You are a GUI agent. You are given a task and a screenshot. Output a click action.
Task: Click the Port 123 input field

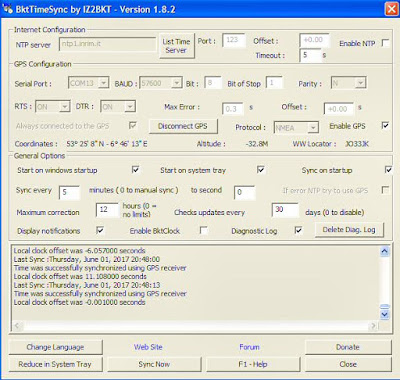pyautogui.click(x=233, y=40)
